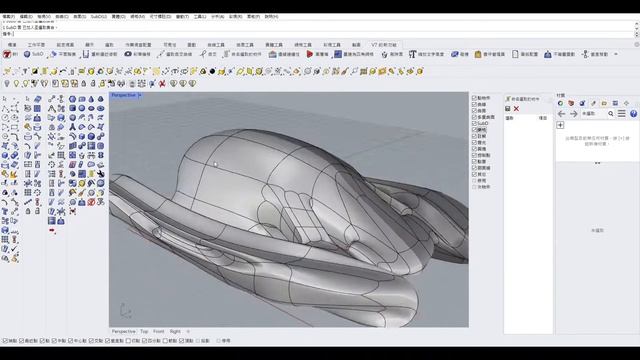Screen dimensions: 640x360
Task: Click the black sphere icon in second toolbar row
Action: click(x=212, y=71)
